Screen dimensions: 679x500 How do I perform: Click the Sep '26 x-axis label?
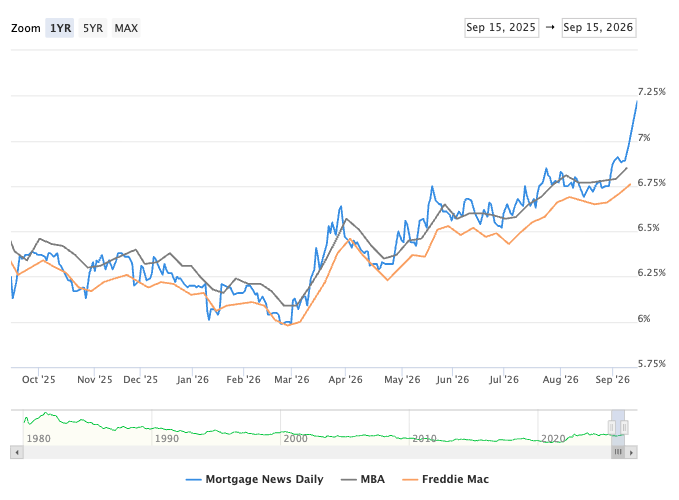pyautogui.click(x=612, y=380)
